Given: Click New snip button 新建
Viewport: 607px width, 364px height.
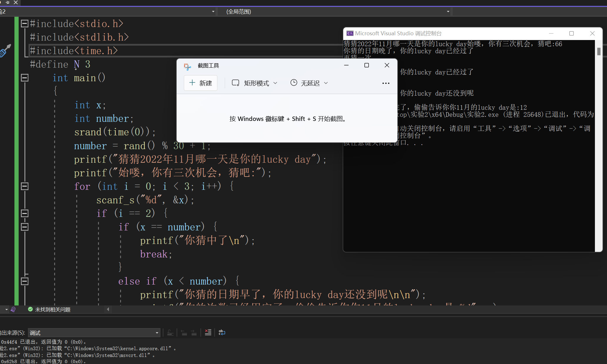Looking at the screenshot, I should 200,83.
